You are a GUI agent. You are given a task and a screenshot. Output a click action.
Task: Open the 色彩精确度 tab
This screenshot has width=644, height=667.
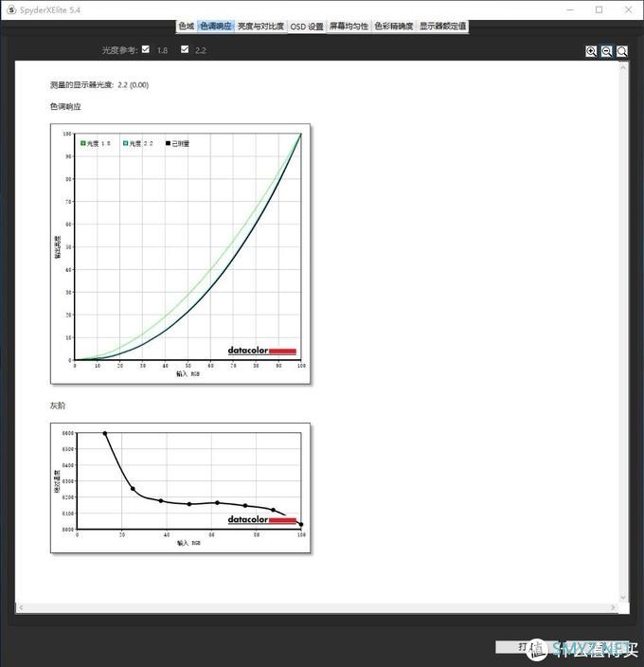(394, 27)
